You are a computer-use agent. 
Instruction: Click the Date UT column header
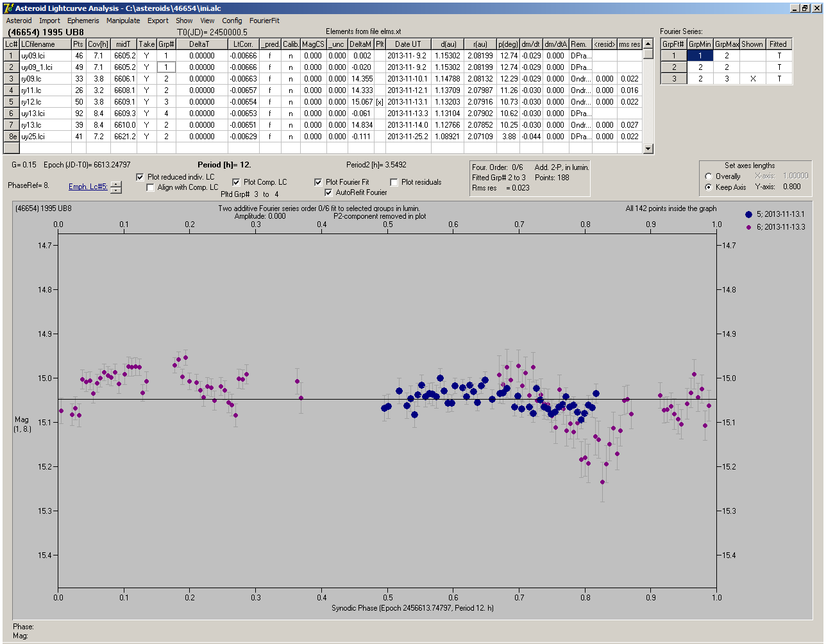point(408,44)
